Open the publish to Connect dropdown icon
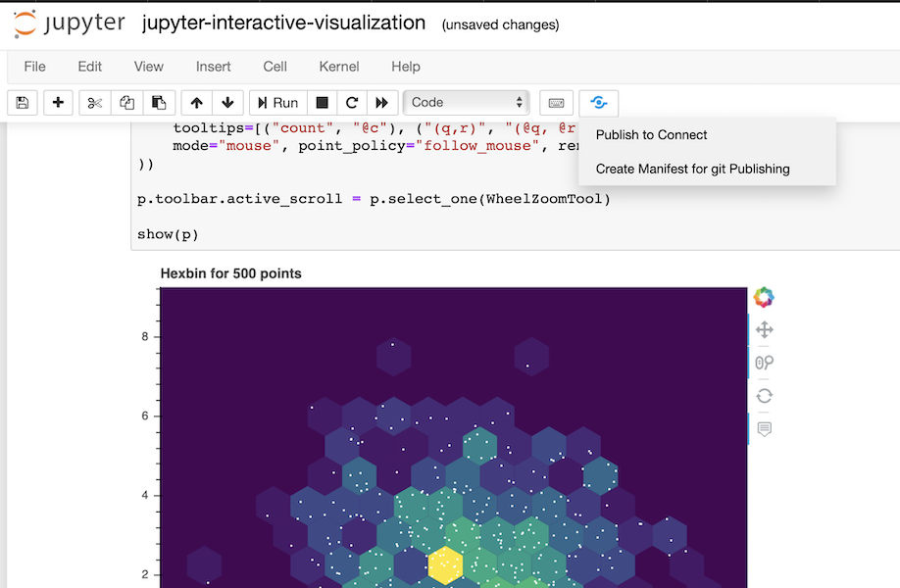Viewport: 900px width, 588px height. tap(598, 102)
